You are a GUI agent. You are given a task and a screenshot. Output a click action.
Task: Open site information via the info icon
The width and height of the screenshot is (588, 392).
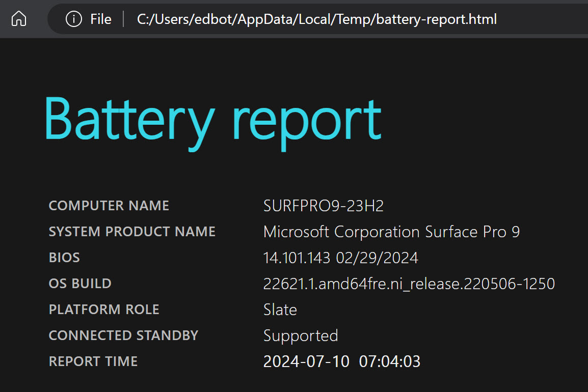click(74, 19)
